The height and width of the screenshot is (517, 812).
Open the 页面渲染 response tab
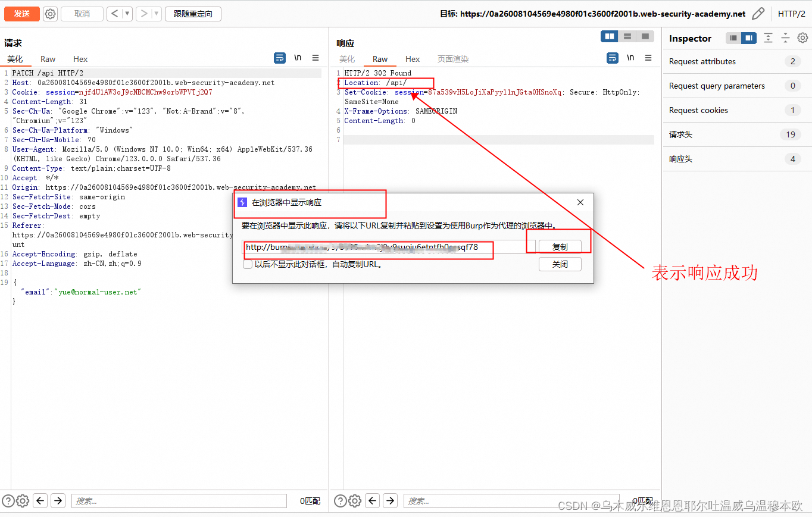tap(452, 59)
